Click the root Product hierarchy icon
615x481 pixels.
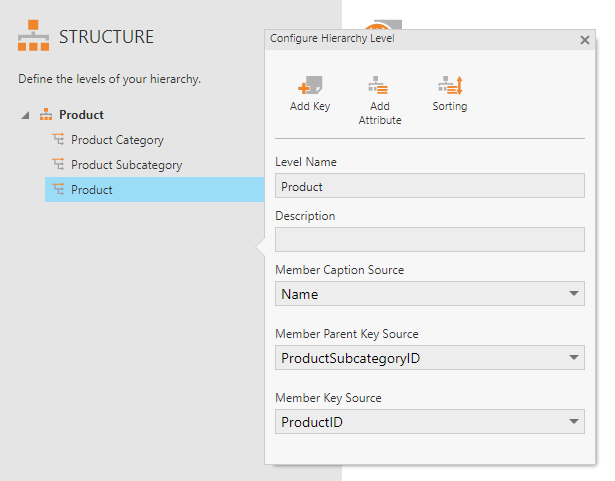[46, 115]
